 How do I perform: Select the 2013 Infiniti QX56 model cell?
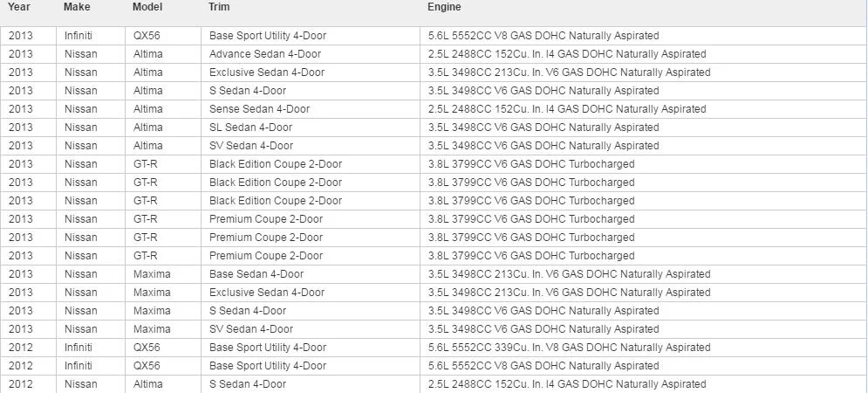point(163,36)
